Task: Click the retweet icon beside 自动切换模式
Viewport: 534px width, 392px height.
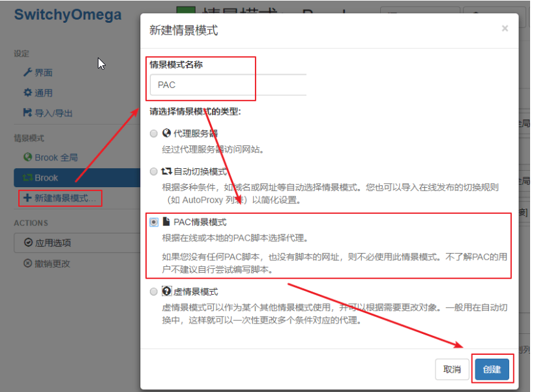Action: tap(166, 171)
